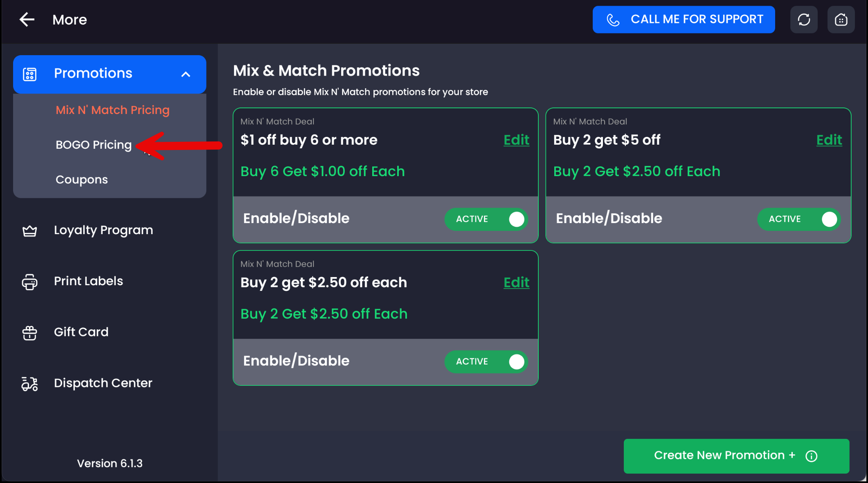
Task: Select Mix N' Match Pricing submenu item
Action: (x=112, y=110)
